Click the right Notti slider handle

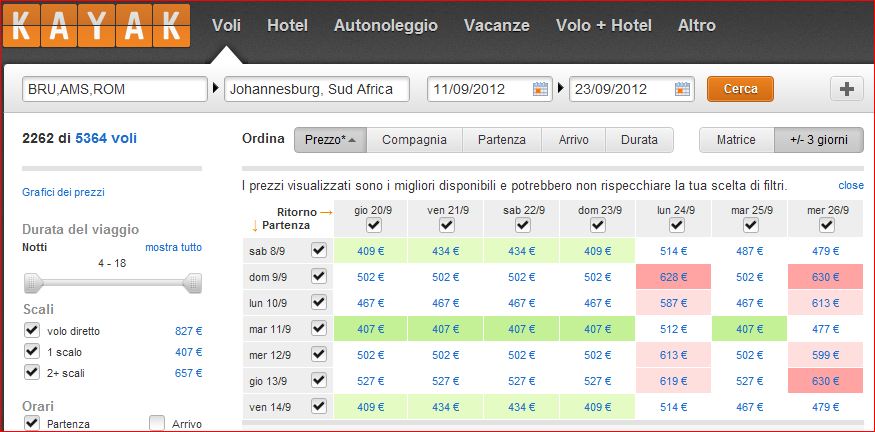(192, 284)
